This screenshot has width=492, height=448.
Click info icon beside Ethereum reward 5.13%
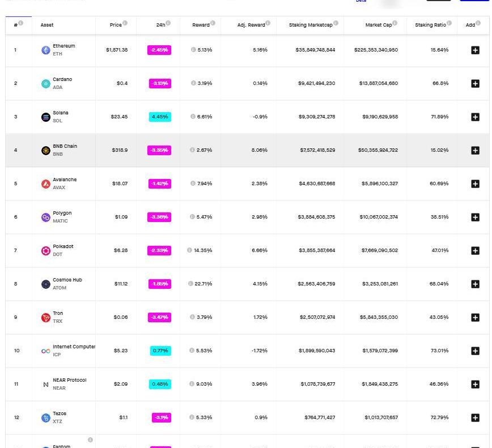coord(193,50)
